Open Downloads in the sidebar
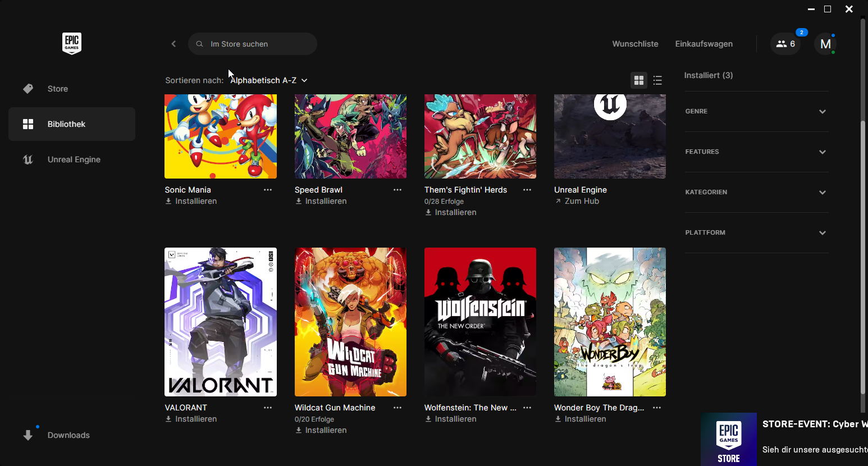The width and height of the screenshot is (868, 466). (68, 435)
